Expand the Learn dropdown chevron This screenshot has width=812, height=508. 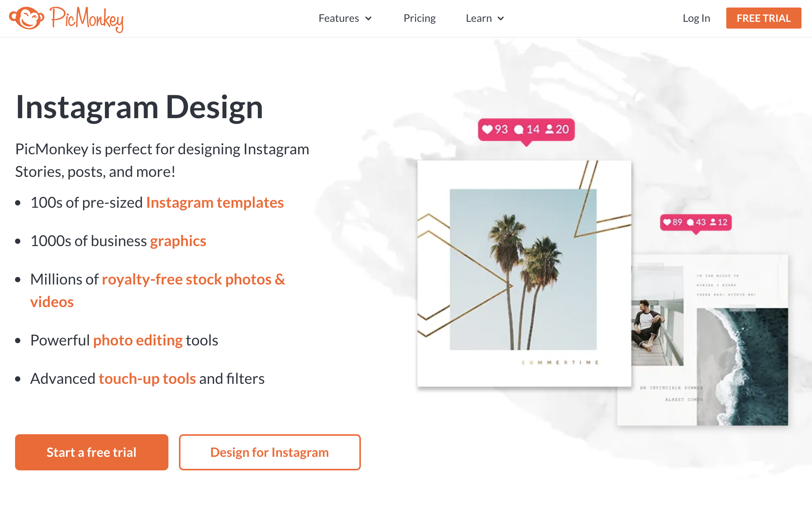tap(501, 18)
